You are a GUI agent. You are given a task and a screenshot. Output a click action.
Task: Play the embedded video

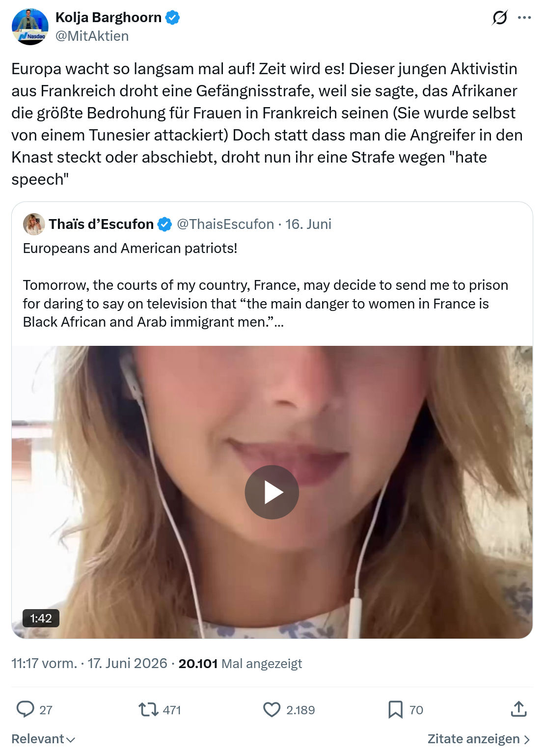coord(272,492)
